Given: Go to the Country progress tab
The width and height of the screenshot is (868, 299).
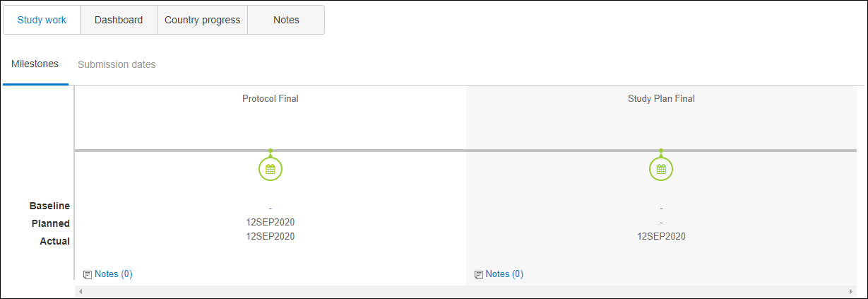Looking at the screenshot, I should (x=203, y=20).
